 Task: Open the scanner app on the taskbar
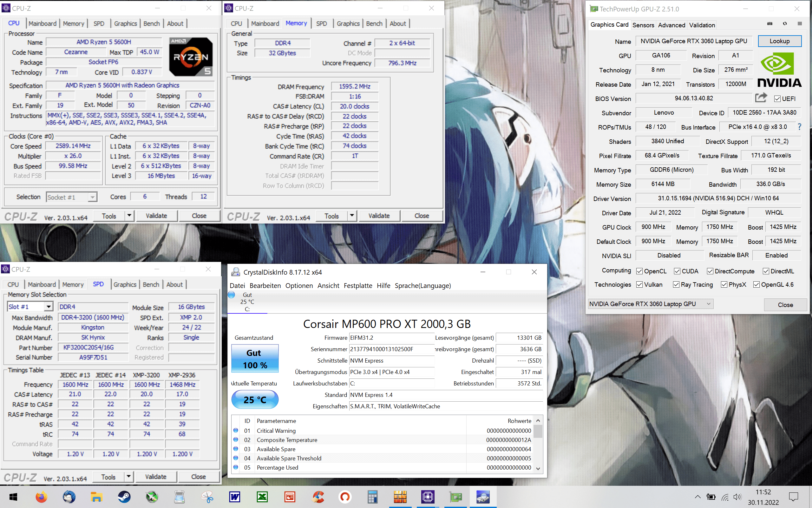coord(179,497)
